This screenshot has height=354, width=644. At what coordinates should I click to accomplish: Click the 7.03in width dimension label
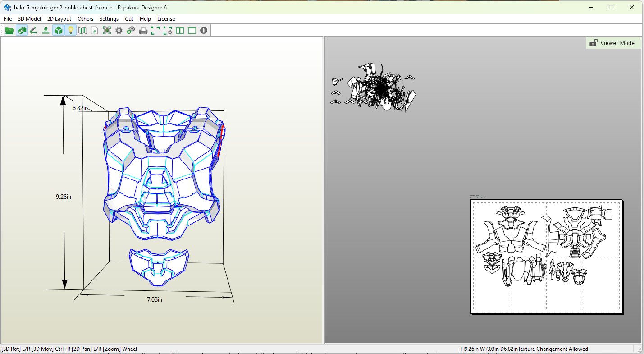click(x=155, y=299)
